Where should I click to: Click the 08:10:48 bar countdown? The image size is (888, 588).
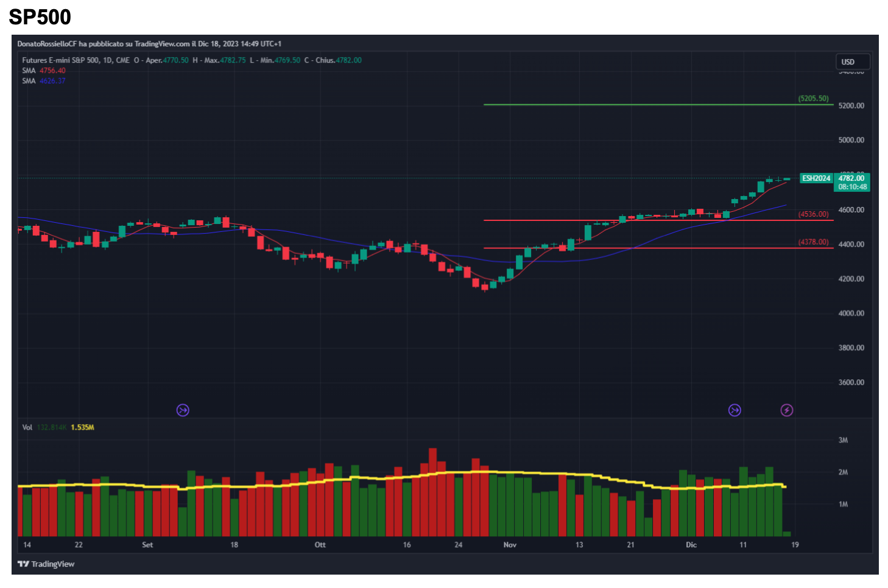point(852,187)
